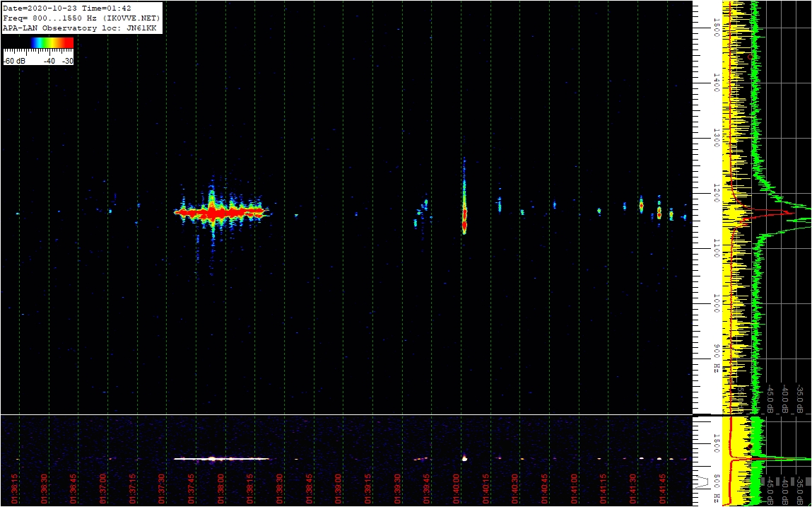Image resolution: width=812 pixels, height=507 pixels.
Task: Click the 1300 frequency scale label
Action: click(716, 139)
